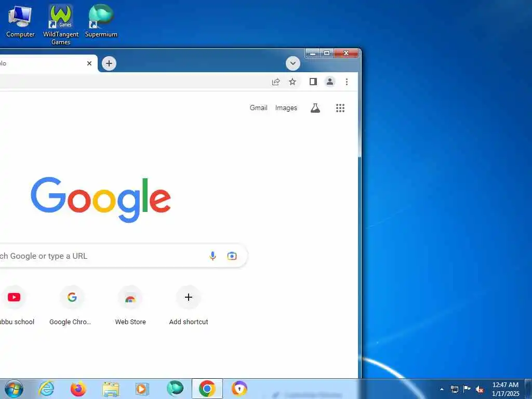Select the Chrome taskbar button
Viewport: 532px width, 399px height.
click(207, 389)
